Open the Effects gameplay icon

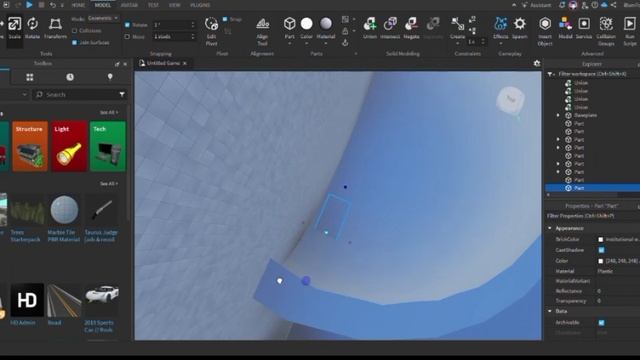500,24
